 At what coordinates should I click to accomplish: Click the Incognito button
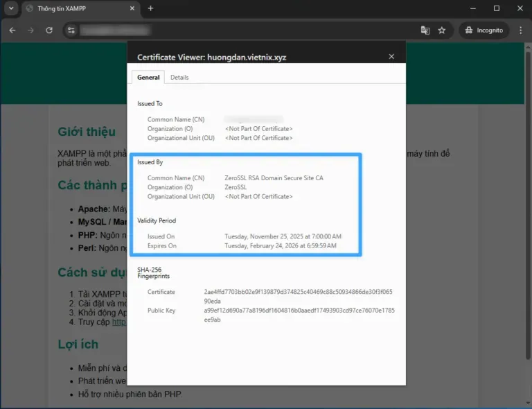484,31
